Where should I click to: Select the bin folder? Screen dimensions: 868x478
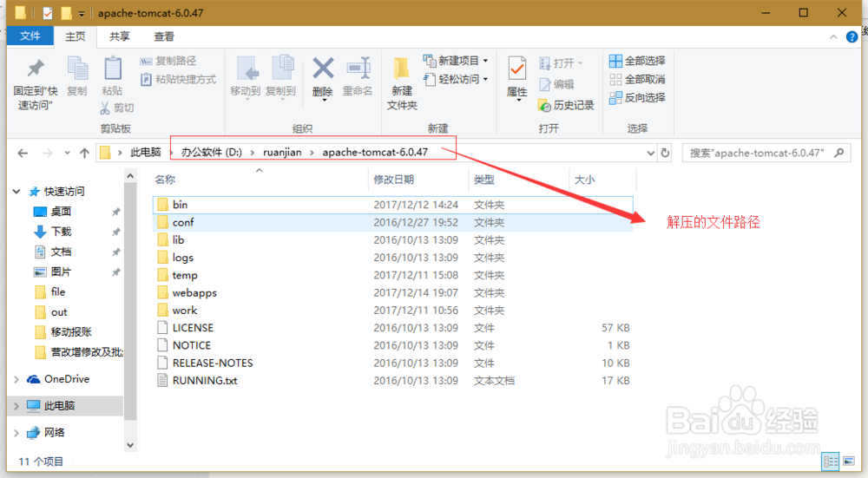(x=392, y=205)
